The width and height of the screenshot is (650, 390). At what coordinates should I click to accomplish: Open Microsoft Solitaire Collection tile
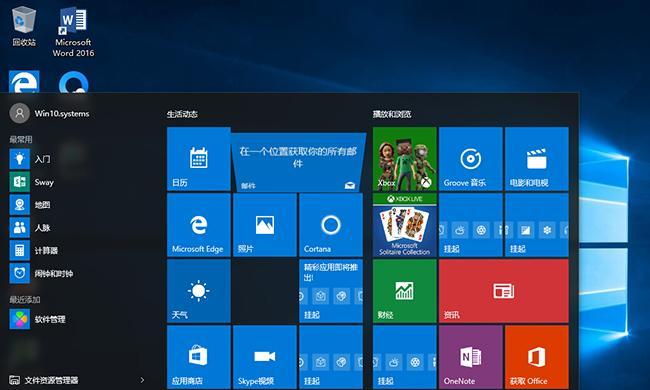click(405, 225)
